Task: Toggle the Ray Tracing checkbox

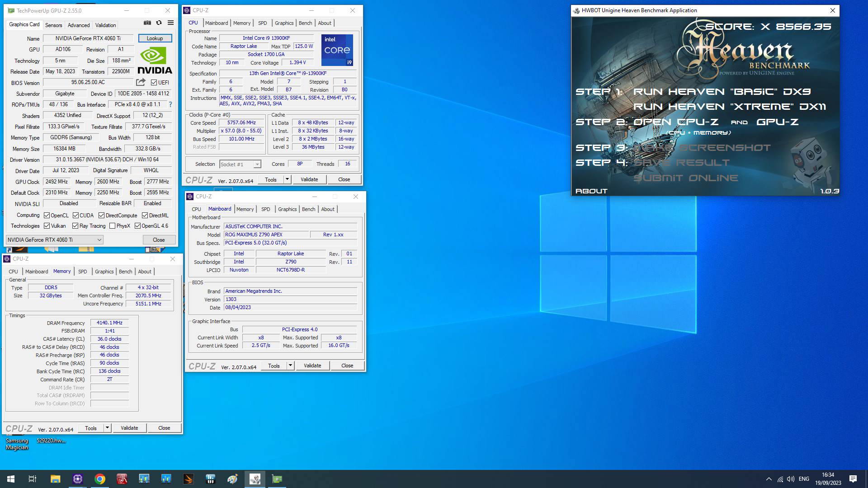Action: pyautogui.click(x=75, y=226)
